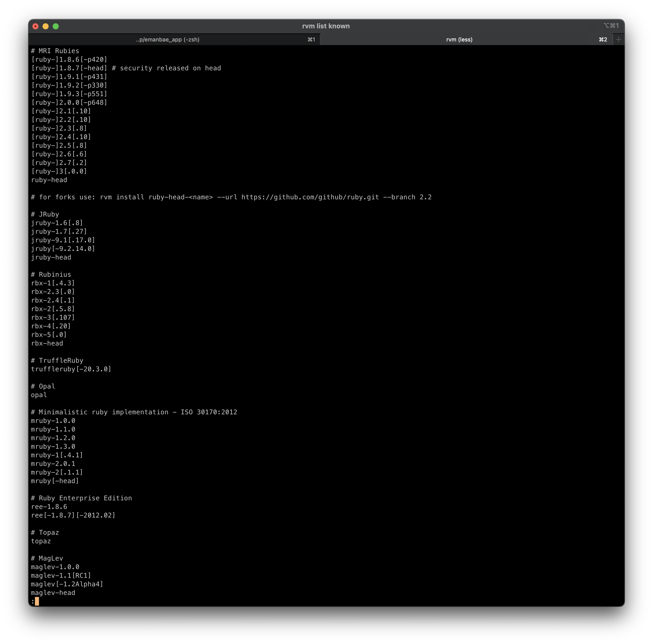
Task: Click the line '[ruby-]2.4[.10]'
Action: (x=61, y=137)
